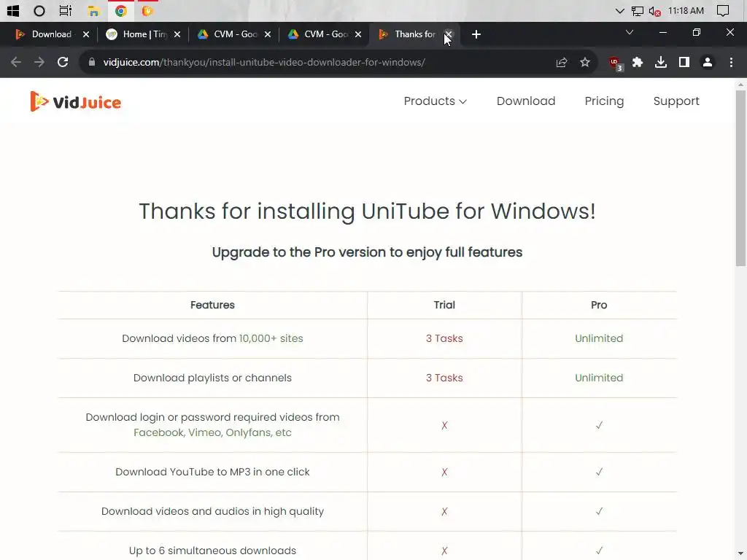Screen dimensions: 747x560
Task: Click the Pro column header
Action: click(599, 306)
